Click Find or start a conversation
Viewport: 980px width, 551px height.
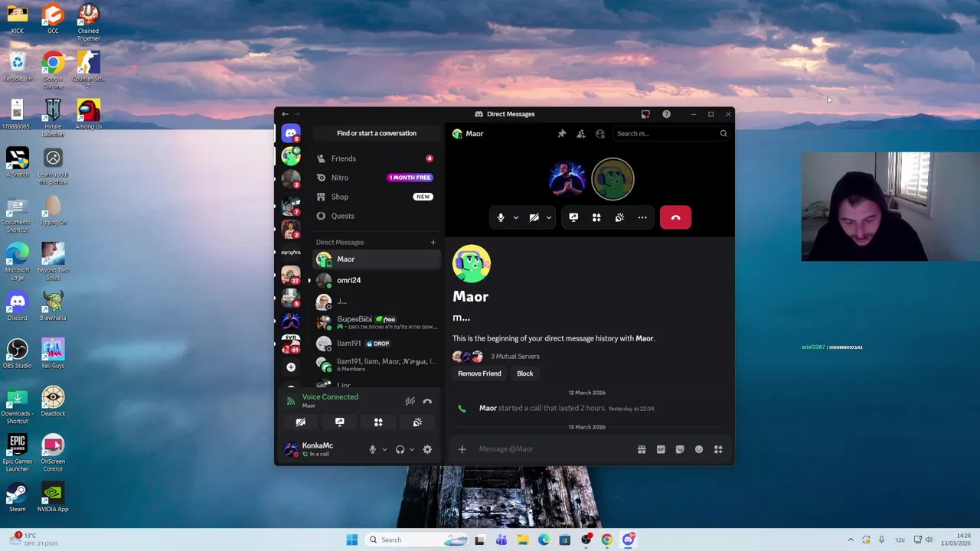tap(376, 133)
